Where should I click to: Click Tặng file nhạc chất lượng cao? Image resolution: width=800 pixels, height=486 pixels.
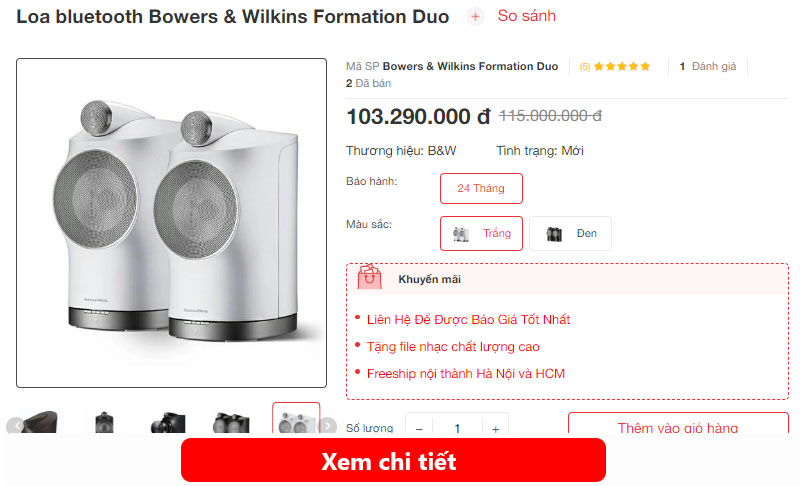point(453,347)
